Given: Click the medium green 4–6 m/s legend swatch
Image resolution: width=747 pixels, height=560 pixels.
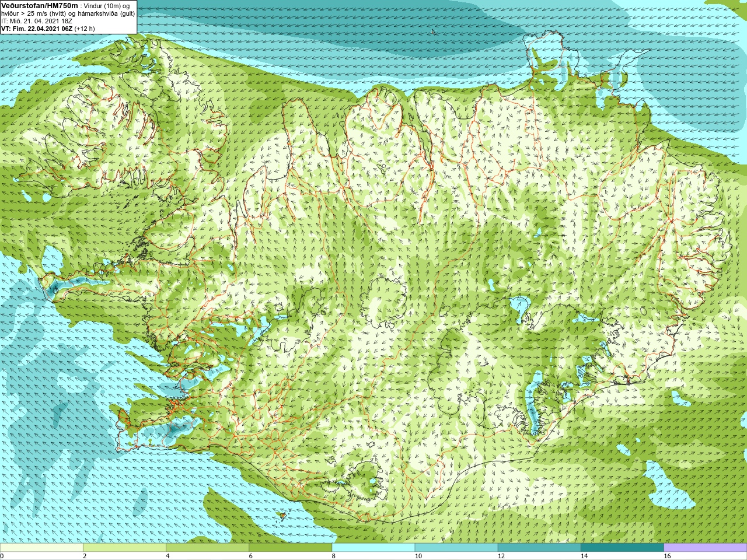Looking at the screenshot, I should (207, 548).
